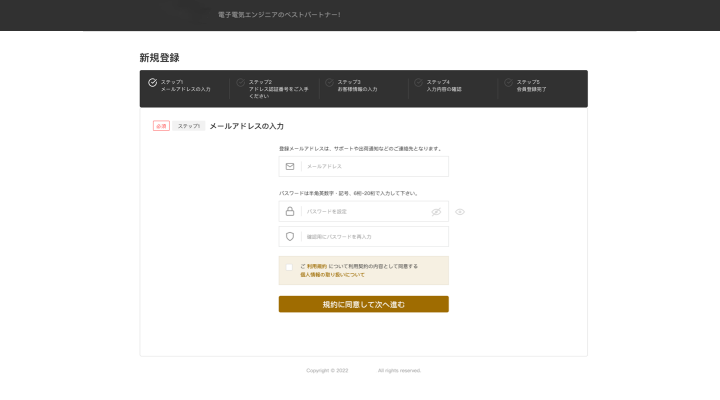Image resolution: width=720 pixels, height=400 pixels.
Task: Click the Step 2 circle icon
Action: pos(240,83)
